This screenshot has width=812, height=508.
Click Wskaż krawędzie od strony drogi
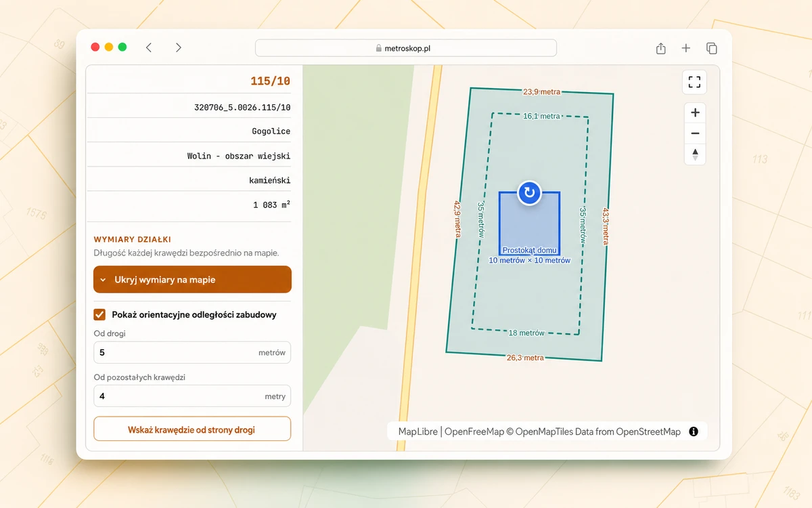click(192, 429)
